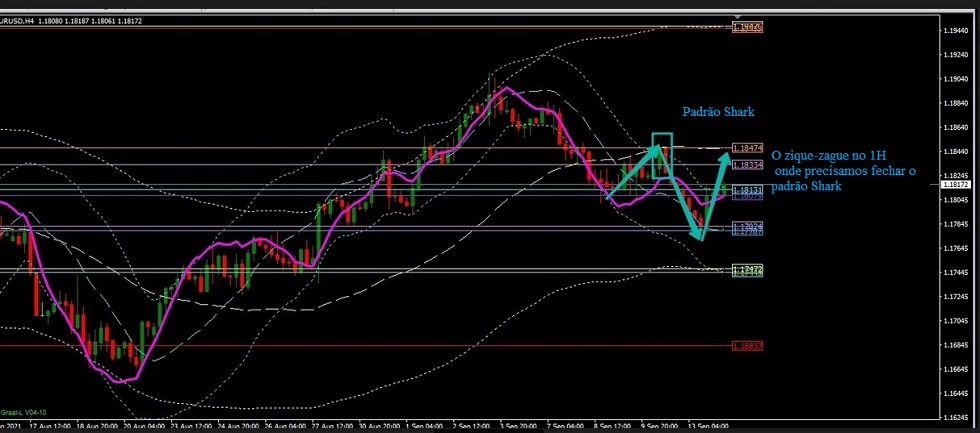Click the 1.19440 value on price scale
Screen dimensions: 980x433
point(956,30)
